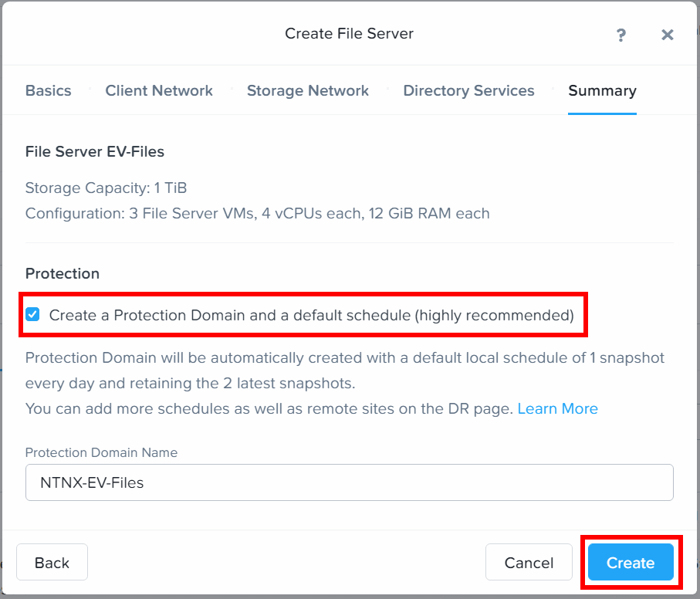This screenshot has width=700, height=599.
Task: Close the Create File Server dialog
Action: point(668,35)
